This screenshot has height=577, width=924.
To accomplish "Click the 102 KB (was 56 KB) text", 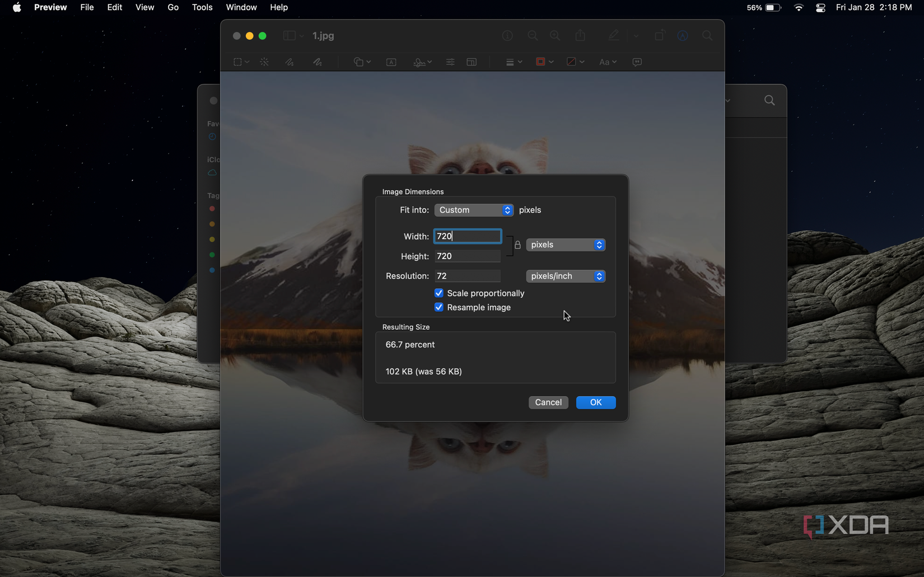I will click(423, 372).
